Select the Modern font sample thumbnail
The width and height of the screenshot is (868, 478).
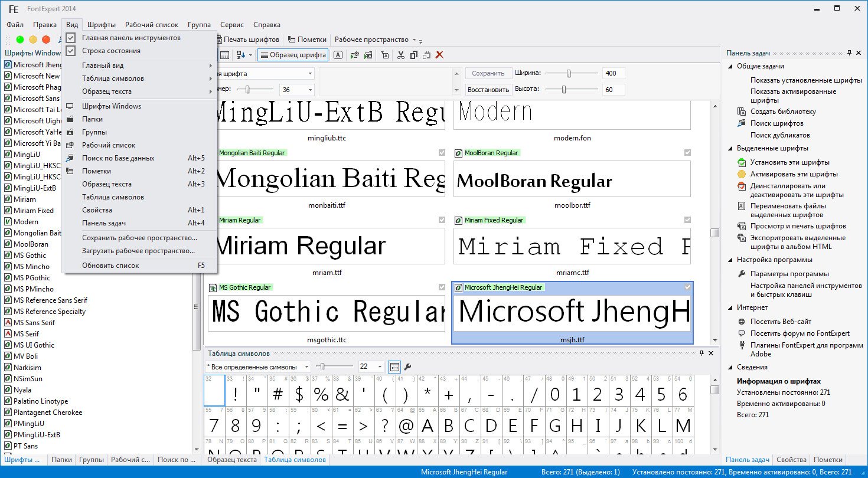572,115
